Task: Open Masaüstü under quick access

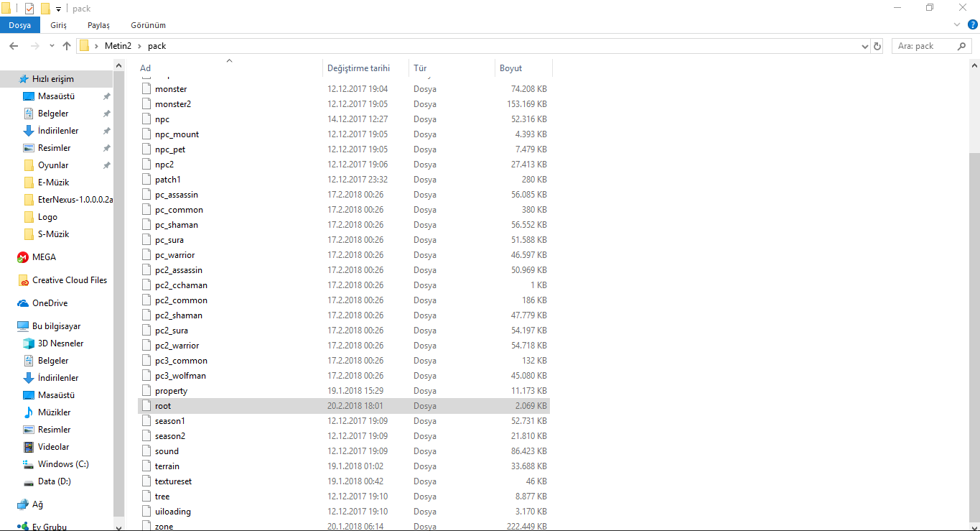Action: [57, 96]
